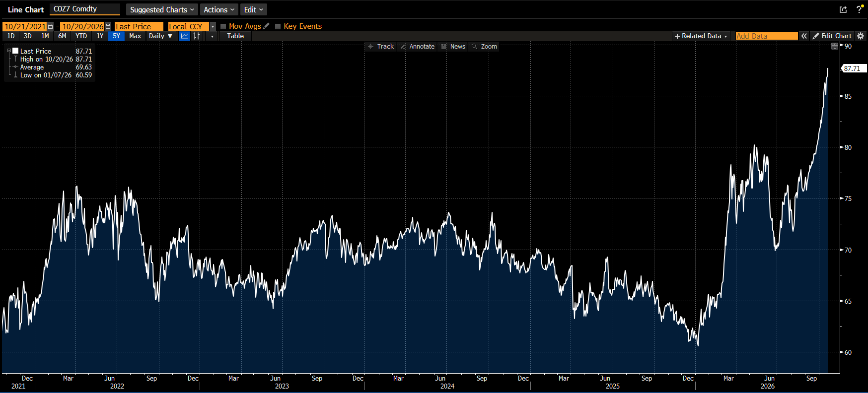868x393 pixels.
Task: Select the line chart type icon
Action: point(185,36)
